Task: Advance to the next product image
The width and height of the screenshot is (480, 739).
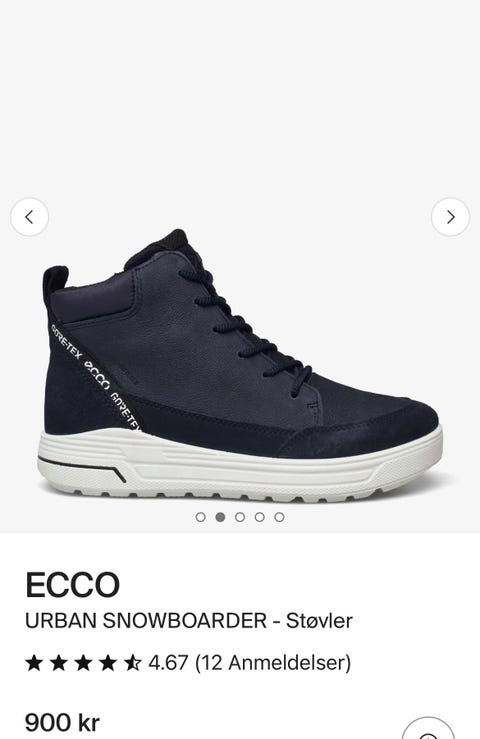Action: tap(450, 217)
